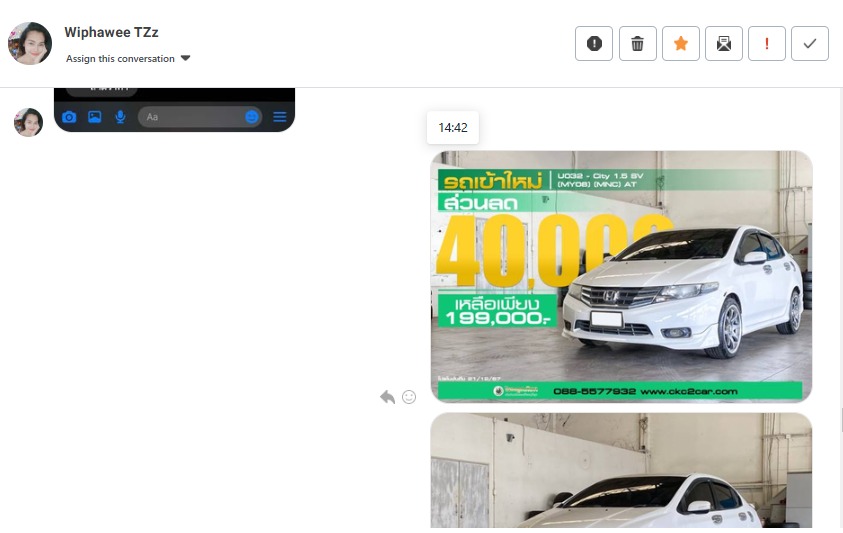Delete conversation with the trash icon
843x533 pixels.
pos(638,44)
